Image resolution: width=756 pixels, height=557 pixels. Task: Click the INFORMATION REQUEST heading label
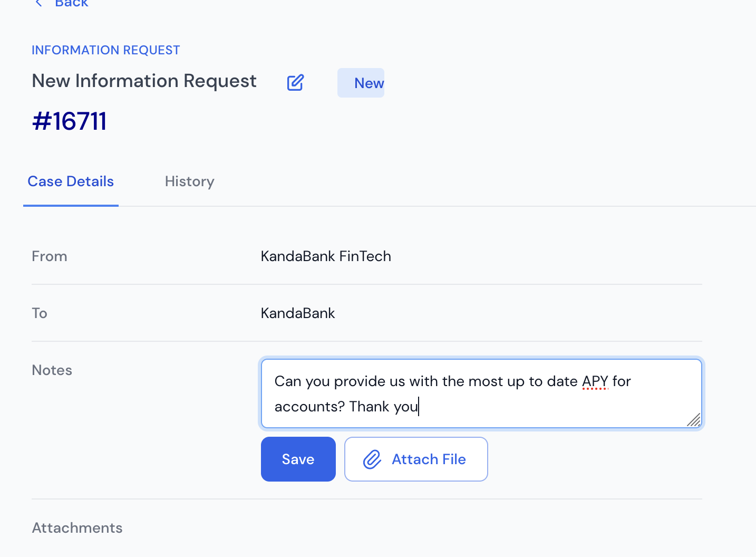click(106, 50)
